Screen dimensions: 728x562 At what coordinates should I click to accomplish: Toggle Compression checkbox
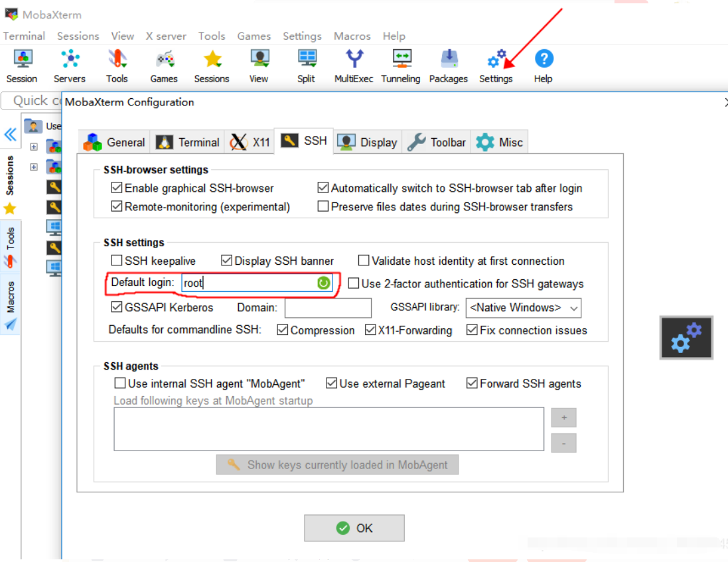coord(282,330)
